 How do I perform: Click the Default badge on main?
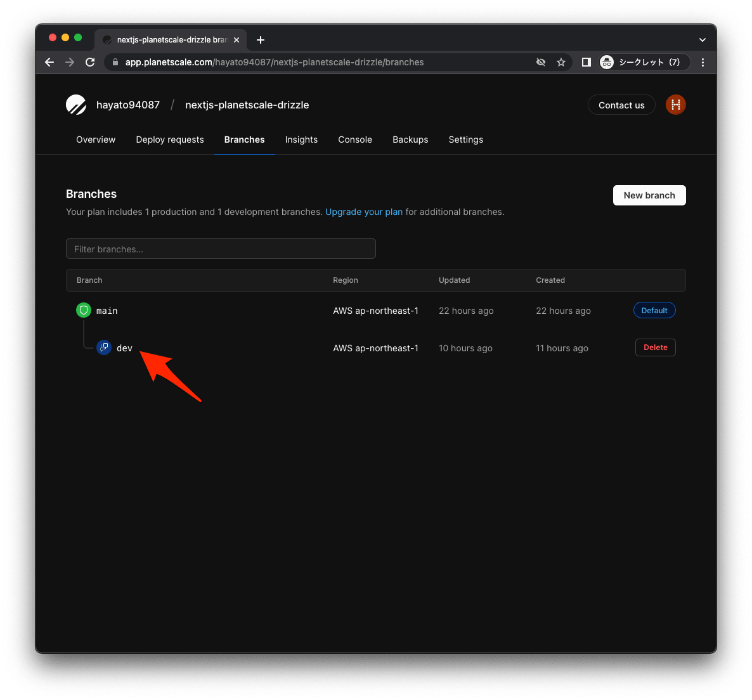pyautogui.click(x=654, y=310)
